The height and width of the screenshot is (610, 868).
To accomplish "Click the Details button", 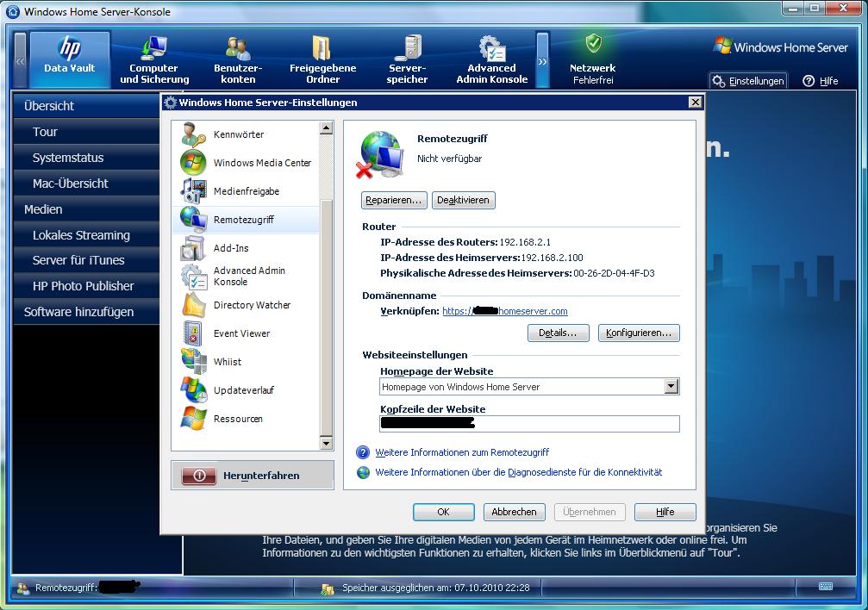I will [558, 333].
